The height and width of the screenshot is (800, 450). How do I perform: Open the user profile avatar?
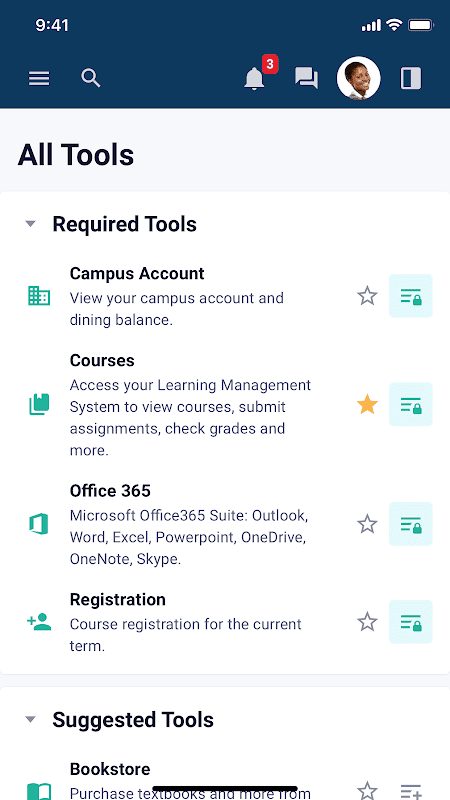359,78
